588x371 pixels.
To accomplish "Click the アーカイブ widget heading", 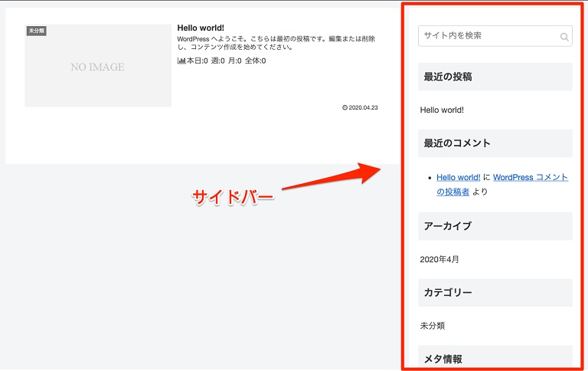I will pos(495,226).
